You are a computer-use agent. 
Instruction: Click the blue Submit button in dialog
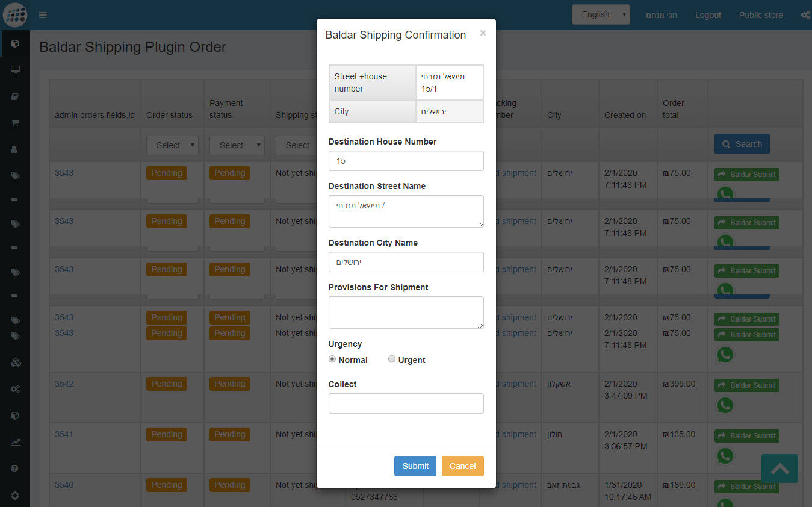[415, 466]
